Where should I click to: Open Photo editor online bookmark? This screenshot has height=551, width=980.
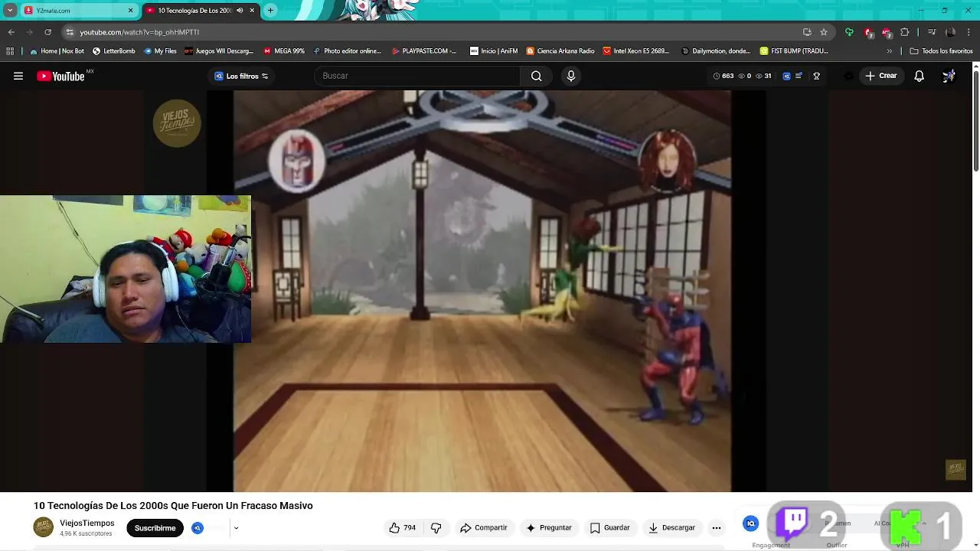pos(347,51)
